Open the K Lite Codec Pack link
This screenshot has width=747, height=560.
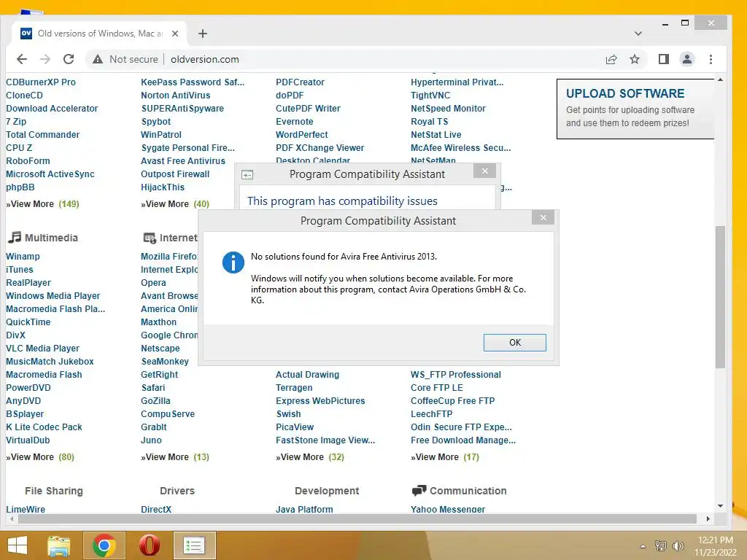[x=44, y=427]
